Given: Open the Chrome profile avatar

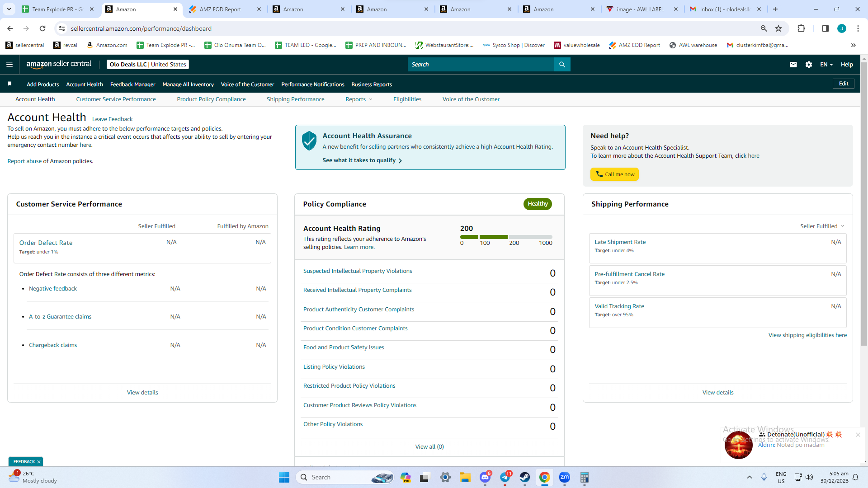Looking at the screenshot, I should [x=841, y=28].
